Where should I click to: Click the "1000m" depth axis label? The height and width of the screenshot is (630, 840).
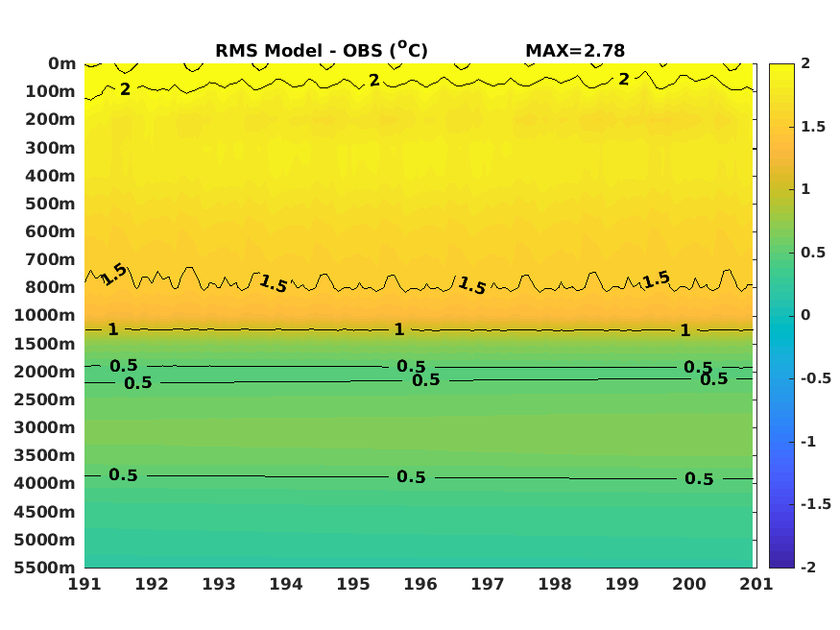tap(45, 315)
